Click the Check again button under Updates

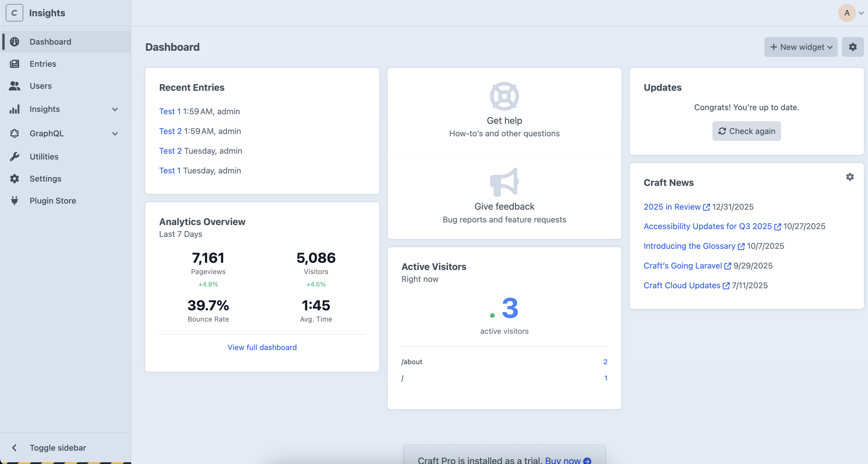746,131
